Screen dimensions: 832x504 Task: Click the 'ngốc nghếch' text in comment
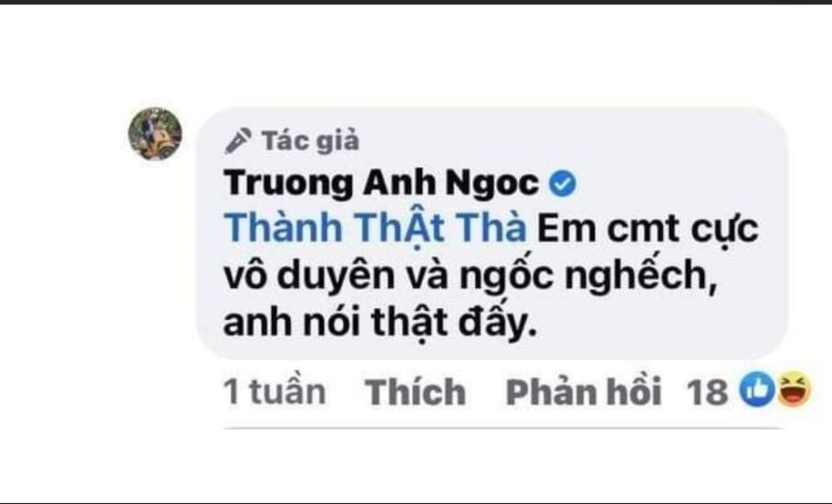[x=588, y=277]
